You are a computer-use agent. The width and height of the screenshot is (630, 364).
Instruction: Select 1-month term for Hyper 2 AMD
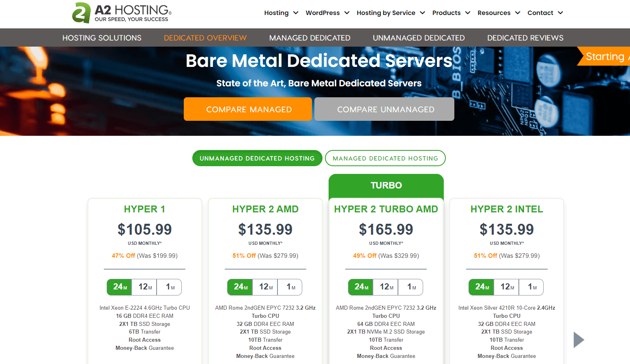tap(290, 287)
